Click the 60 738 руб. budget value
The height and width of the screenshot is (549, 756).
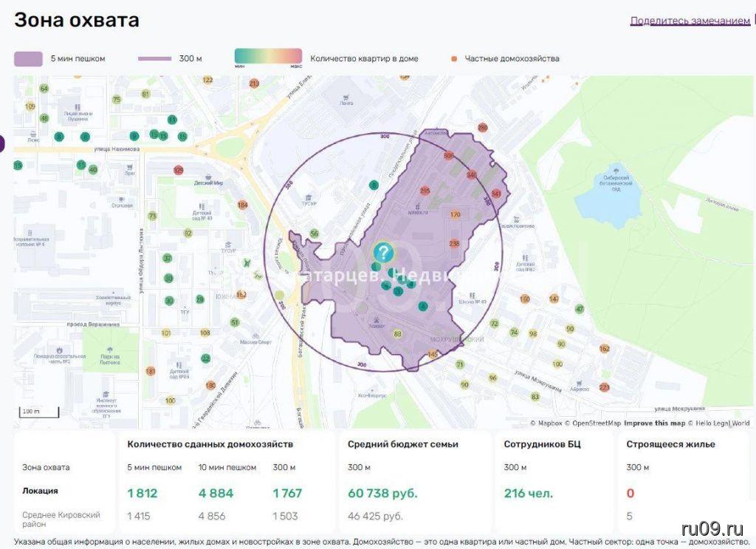tap(382, 493)
